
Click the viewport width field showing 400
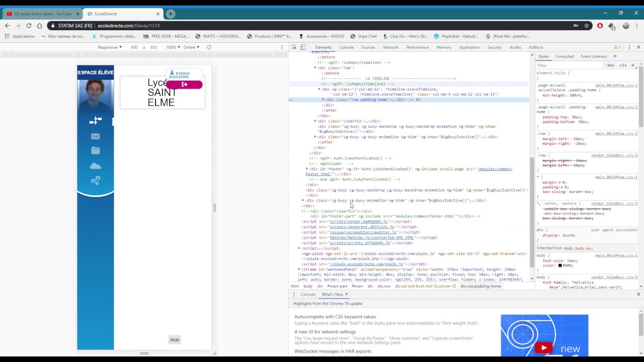[134, 47]
